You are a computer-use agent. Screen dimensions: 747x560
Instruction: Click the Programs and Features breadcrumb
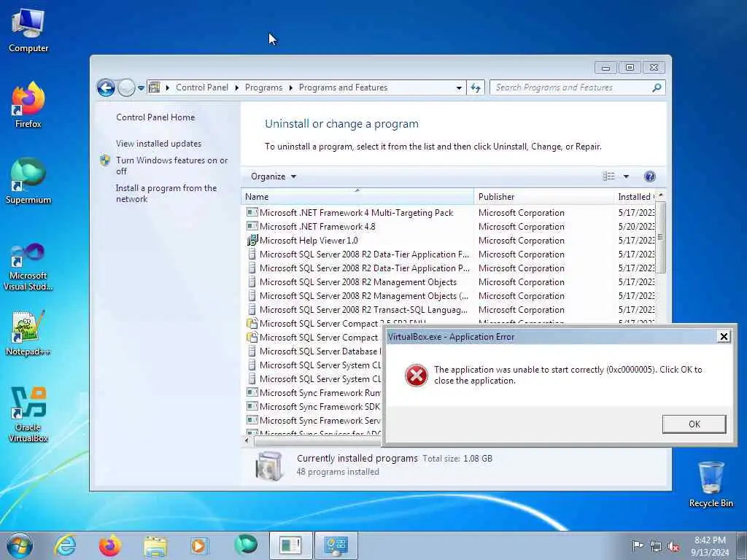343,87
